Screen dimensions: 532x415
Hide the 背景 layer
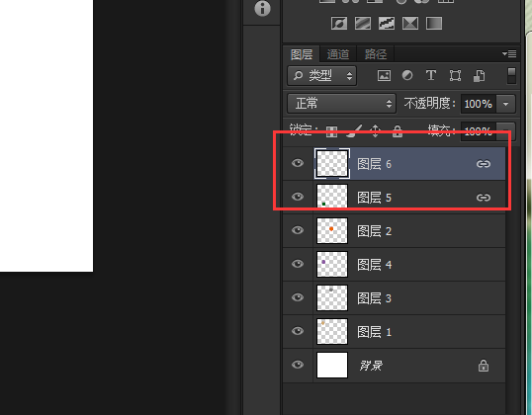(298, 365)
